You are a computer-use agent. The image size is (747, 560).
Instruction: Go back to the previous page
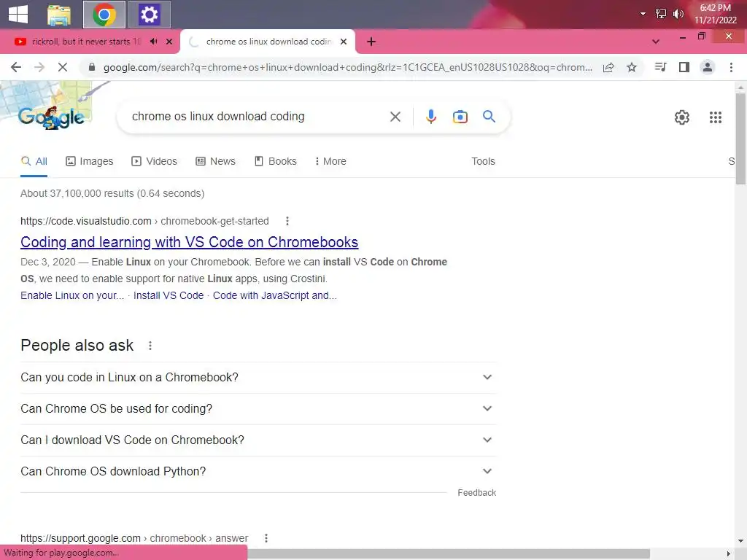(x=16, y=67)
